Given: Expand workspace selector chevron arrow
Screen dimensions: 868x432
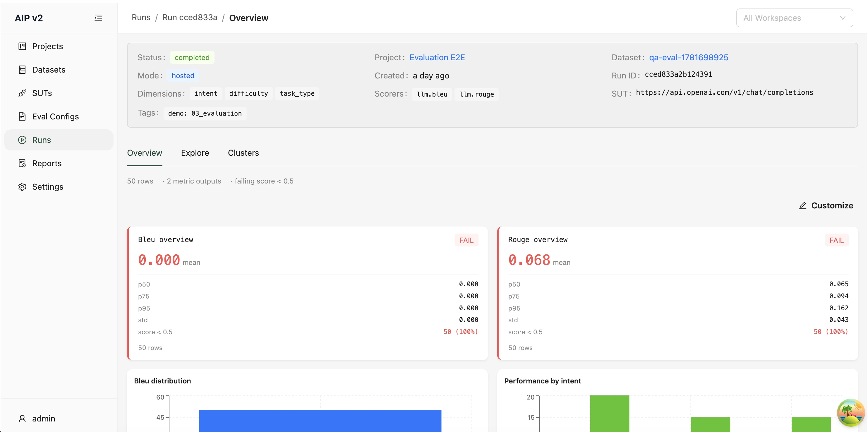Looking at the screenshot, I should (842, 18).
